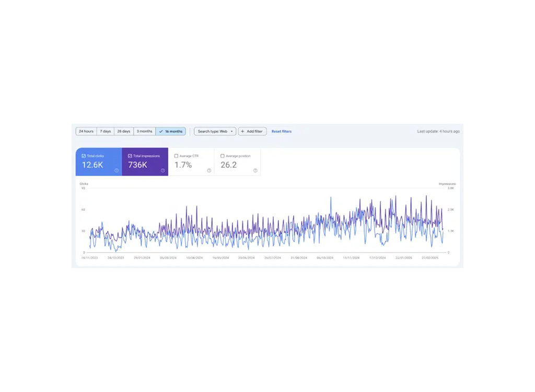This screenshot has width=535, height=392.
Task: Click the help icon on Total clicks card
Action: tap(116, 170)
